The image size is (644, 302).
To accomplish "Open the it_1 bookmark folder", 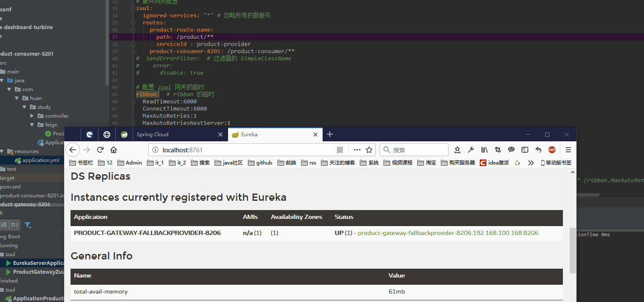I will click(x=155, y=162).
